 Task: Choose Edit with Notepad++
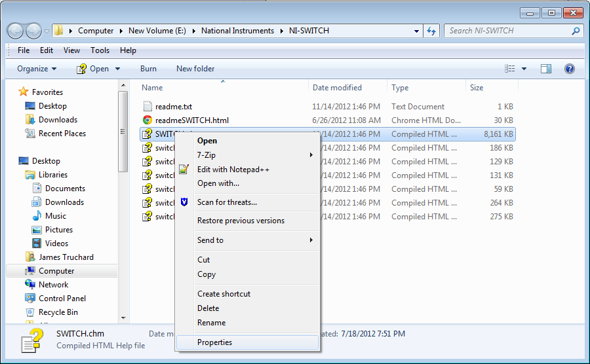pyautogui.click(x=233, y=170)
